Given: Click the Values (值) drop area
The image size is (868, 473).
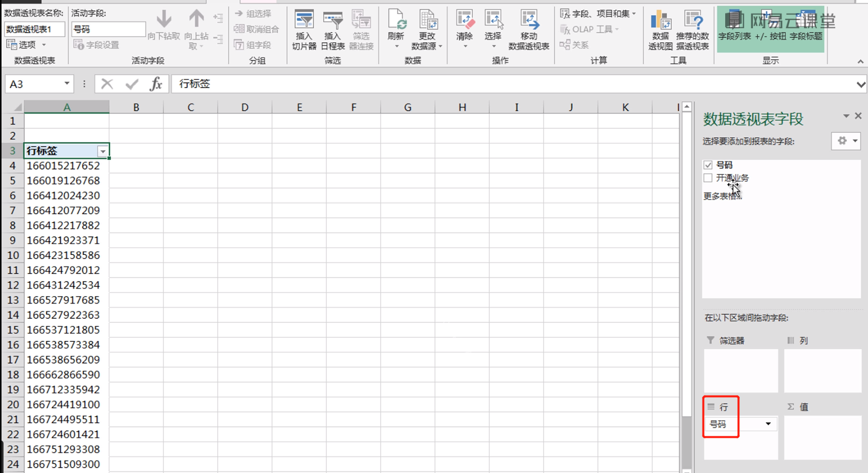Looking at the screenshot, I should coord(822,437).
